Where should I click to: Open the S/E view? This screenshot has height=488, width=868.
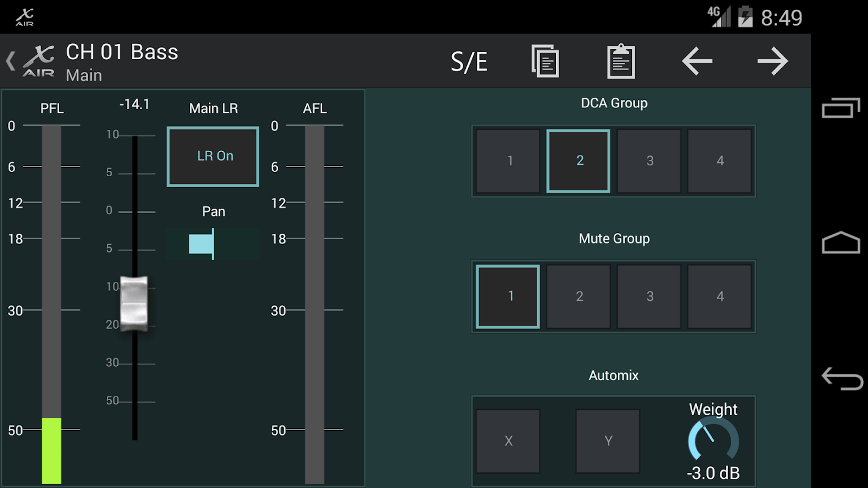point(469,62)
